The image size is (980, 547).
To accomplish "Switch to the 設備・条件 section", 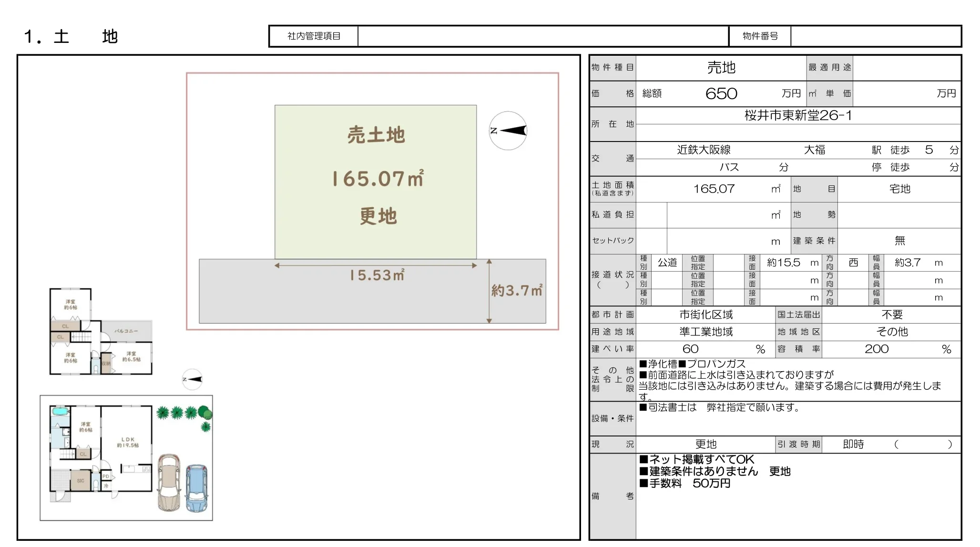I will [x=612, y=418].
